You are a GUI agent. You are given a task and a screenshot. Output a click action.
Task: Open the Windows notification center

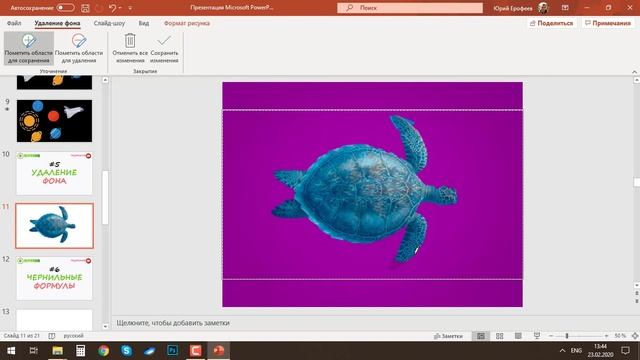coord(625,351)
